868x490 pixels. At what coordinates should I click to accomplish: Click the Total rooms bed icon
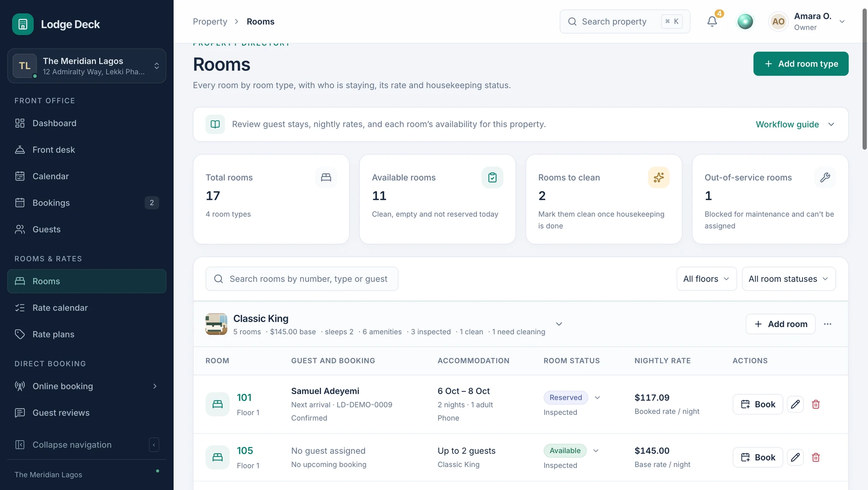pyautogui.click(x=326, y=177)
